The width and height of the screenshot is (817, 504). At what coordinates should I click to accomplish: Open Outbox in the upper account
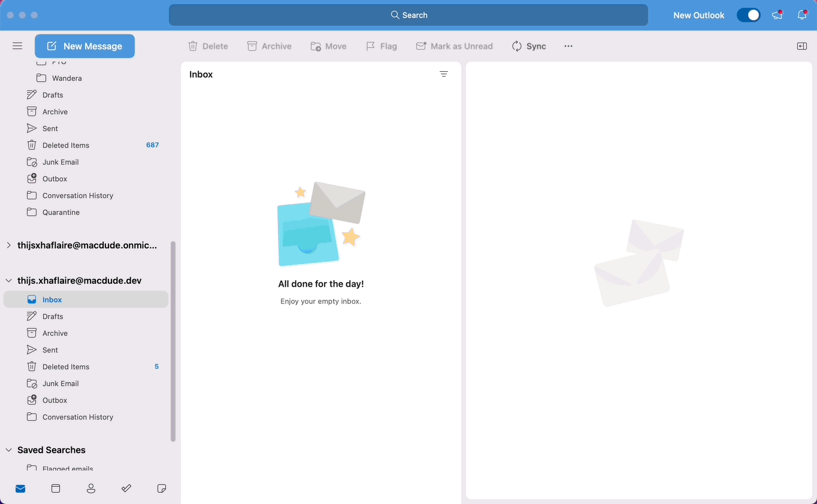[86, 179]
